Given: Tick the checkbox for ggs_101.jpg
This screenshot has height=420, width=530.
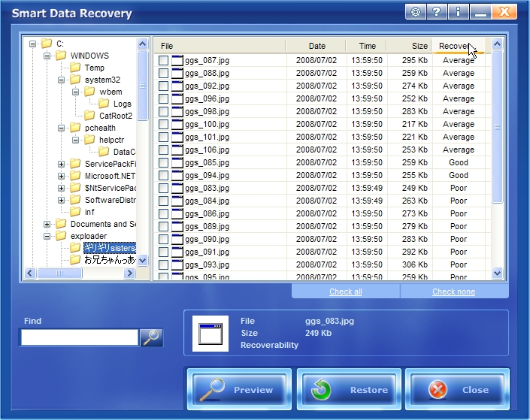Looking at the screenshot, I should click(x=163, y=137).
